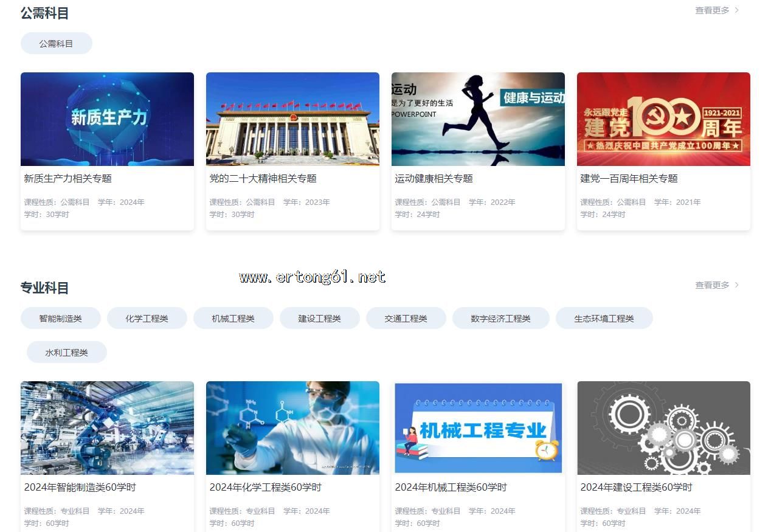Open the 机械工程专业 calendar thumbnail

pos(478,428)
